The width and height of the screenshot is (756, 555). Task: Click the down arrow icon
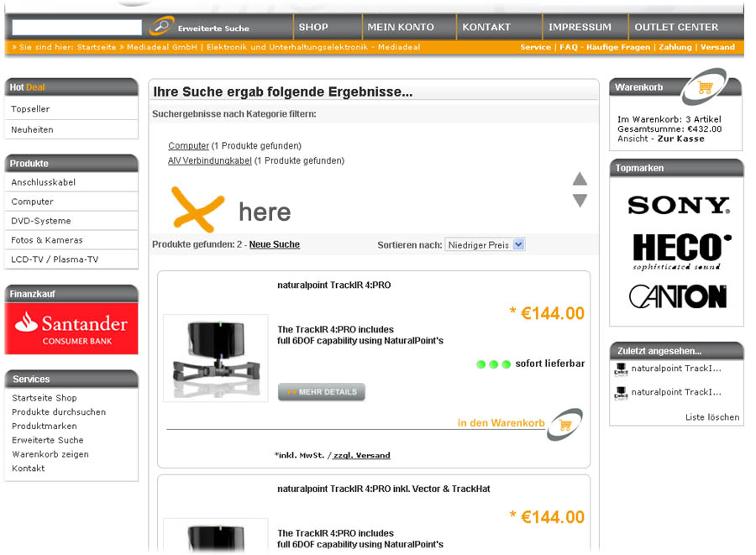[580, 201]
